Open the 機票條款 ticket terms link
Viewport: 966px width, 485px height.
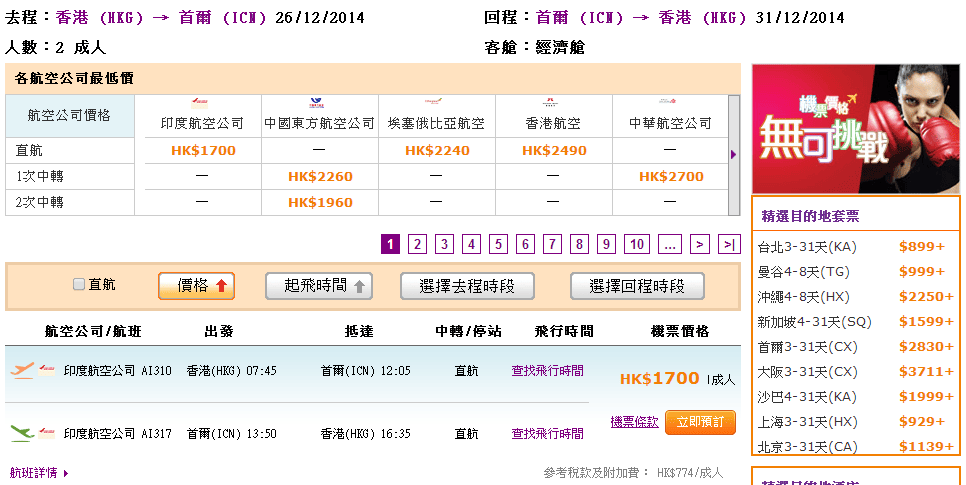coord(634,422)
